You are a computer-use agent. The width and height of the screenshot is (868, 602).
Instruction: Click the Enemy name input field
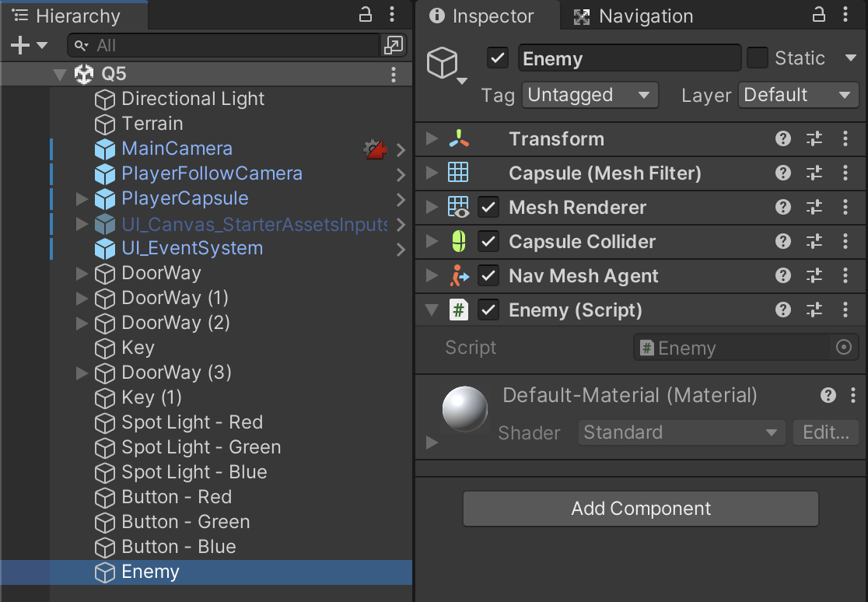[628, 58]
